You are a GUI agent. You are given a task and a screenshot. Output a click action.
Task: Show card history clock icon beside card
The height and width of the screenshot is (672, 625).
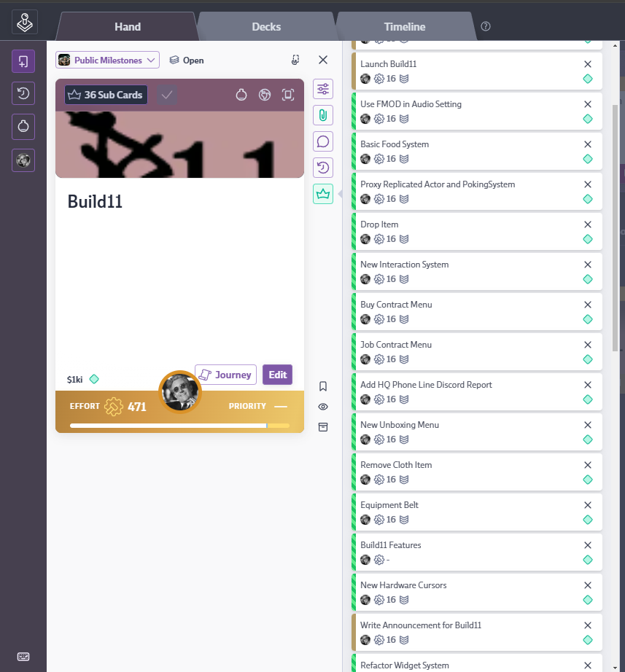(x=323, y=168)
